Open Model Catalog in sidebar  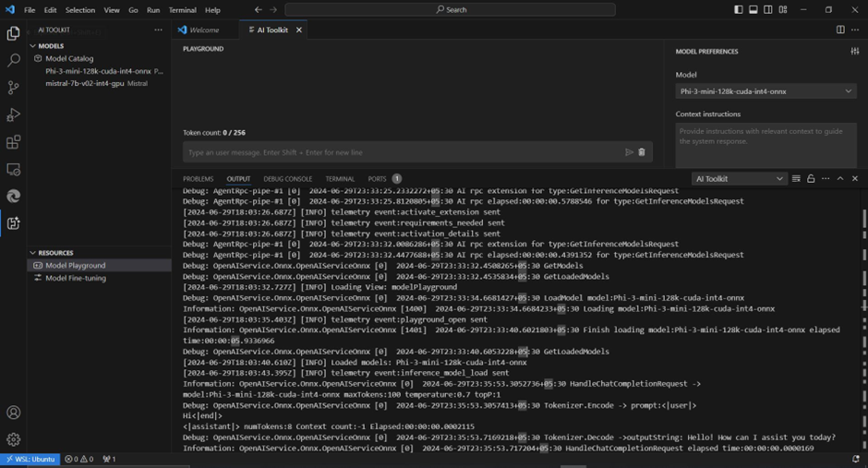click(x=69, y=58)
